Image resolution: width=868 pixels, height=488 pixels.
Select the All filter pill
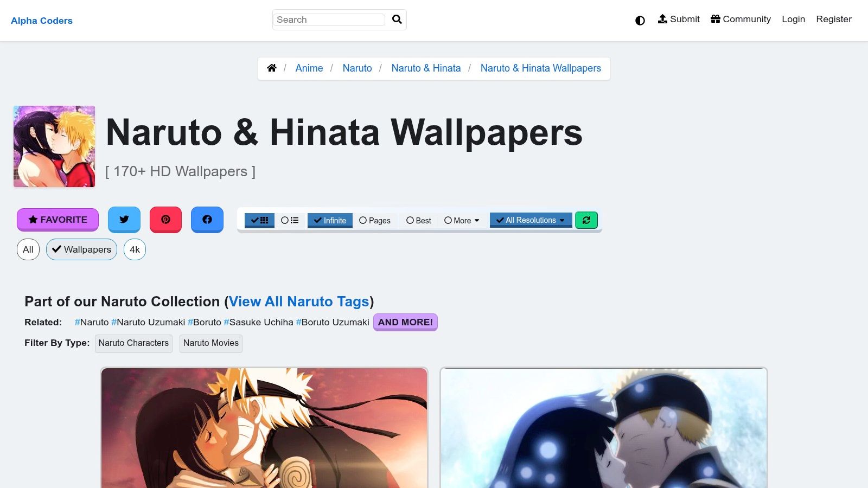[x=28, y=249]
